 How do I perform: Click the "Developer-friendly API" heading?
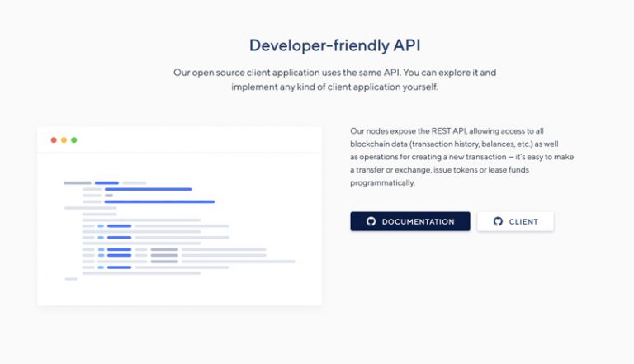(x=317, y=45)
